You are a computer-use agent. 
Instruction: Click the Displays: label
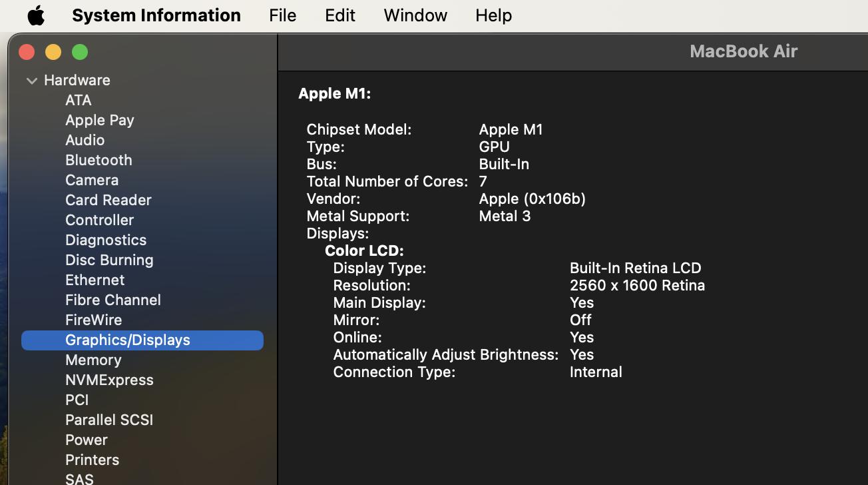point(337,233)
